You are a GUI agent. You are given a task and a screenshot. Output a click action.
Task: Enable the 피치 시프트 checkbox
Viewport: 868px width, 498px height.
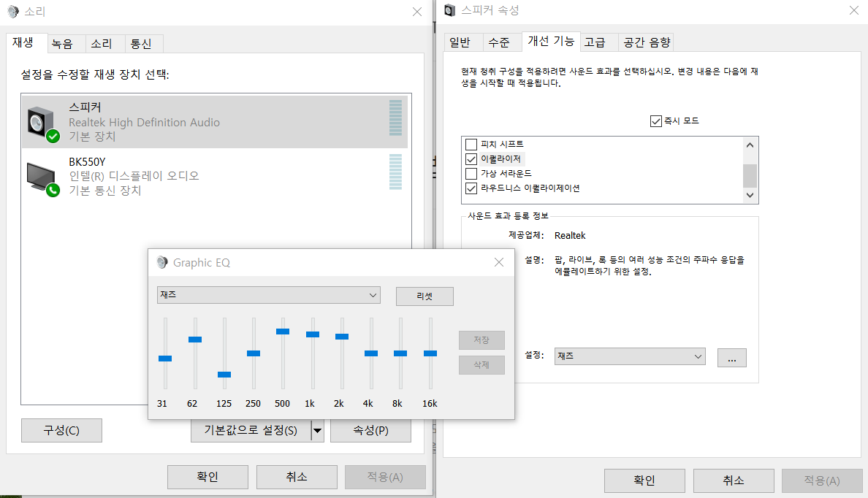[471, 145]
